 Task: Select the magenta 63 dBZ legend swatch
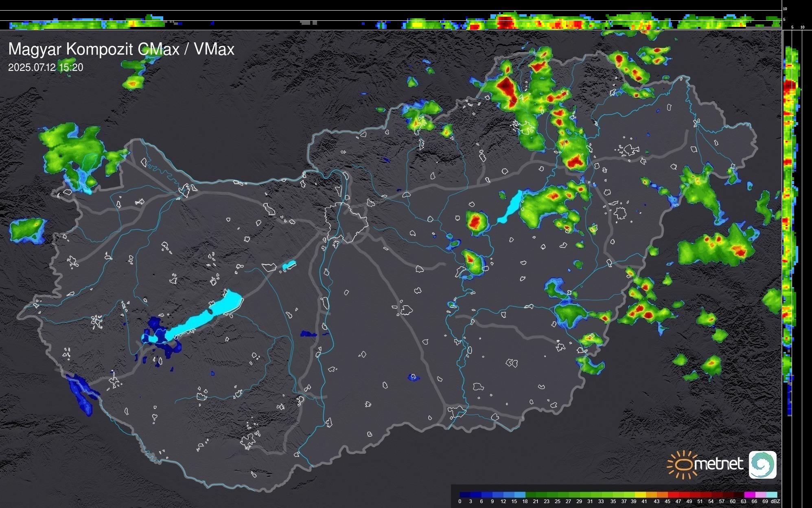(749, 495)
